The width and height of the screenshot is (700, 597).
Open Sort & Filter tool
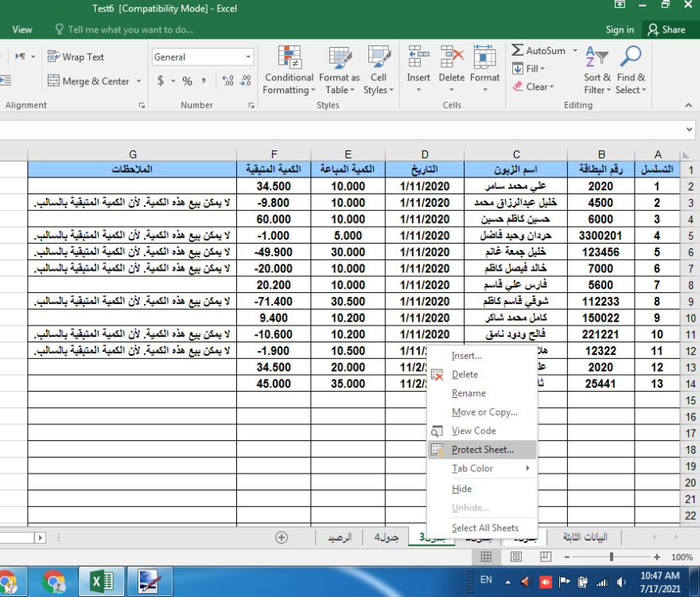pyautogui.click(x=597, y=70)
